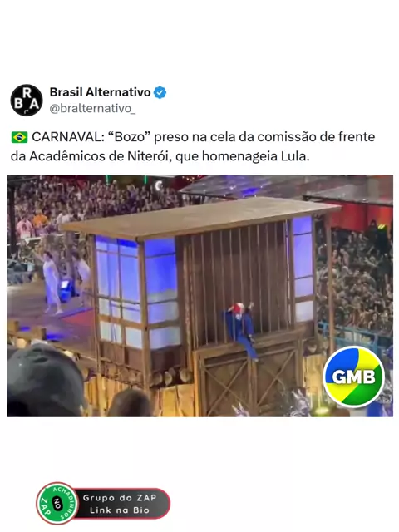Click the blue-clad figure sitting in the cage
Screen dimensions: 399x532
pyautogui.click(x=242, y=330)
